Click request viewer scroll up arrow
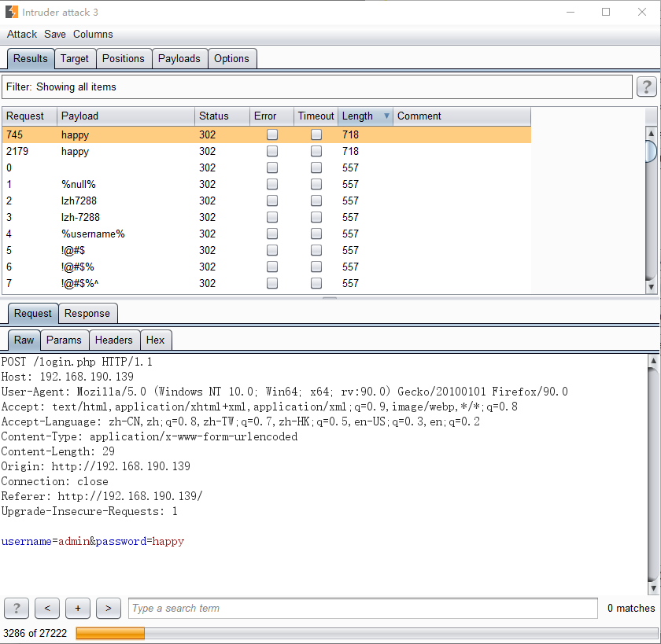661x644 pixels. [653, 361]
